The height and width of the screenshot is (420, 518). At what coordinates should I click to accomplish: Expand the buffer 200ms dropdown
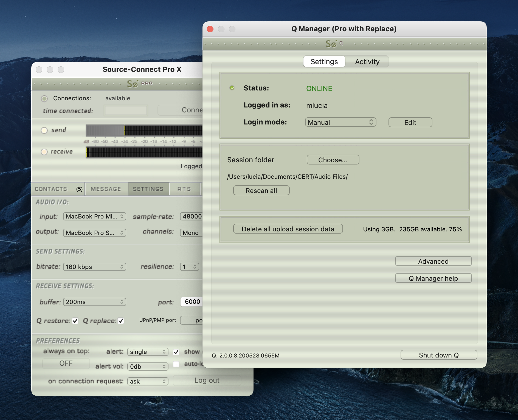[x=94, y=302]
